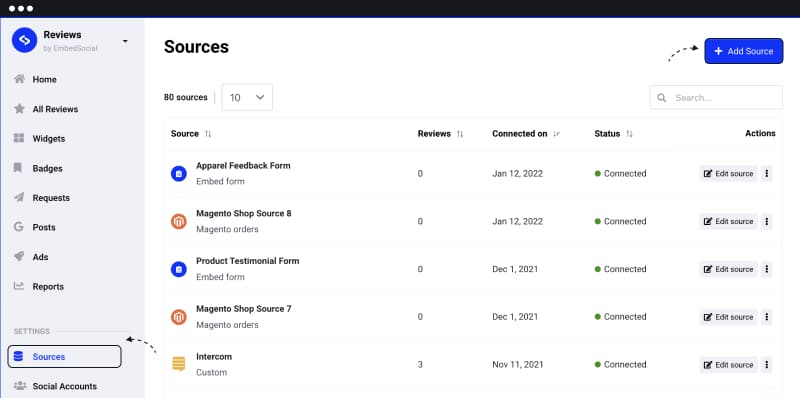Open the Badges section
The height and width of the screenshot is (398, 800).
[47, 168]
